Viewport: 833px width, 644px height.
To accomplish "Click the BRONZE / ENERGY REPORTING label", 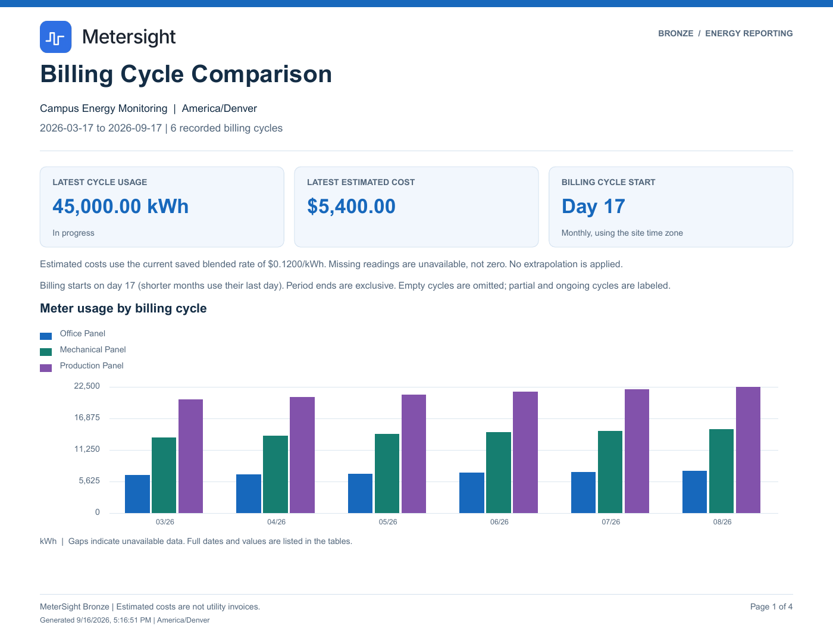I will click(x=725, y=33).
